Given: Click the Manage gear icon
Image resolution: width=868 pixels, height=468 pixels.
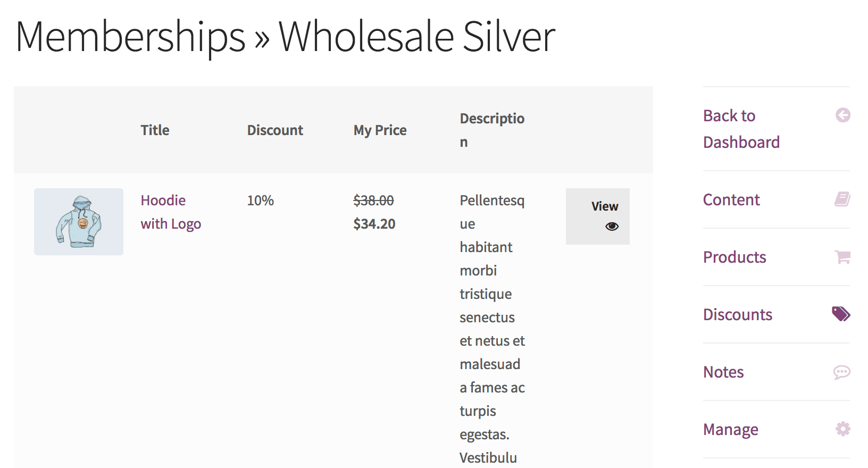Looking at the screenshot, I should pos(842,429).
